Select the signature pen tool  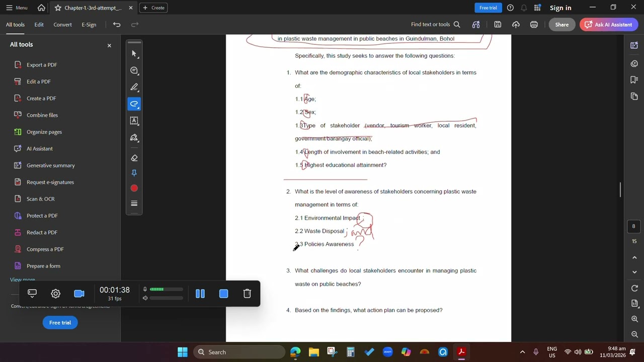134,138
